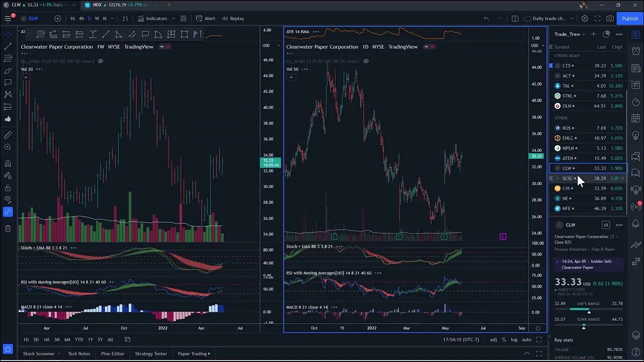Select the OLN symbol in the watchlist
The image size is (644, 362).
point(567,106)
